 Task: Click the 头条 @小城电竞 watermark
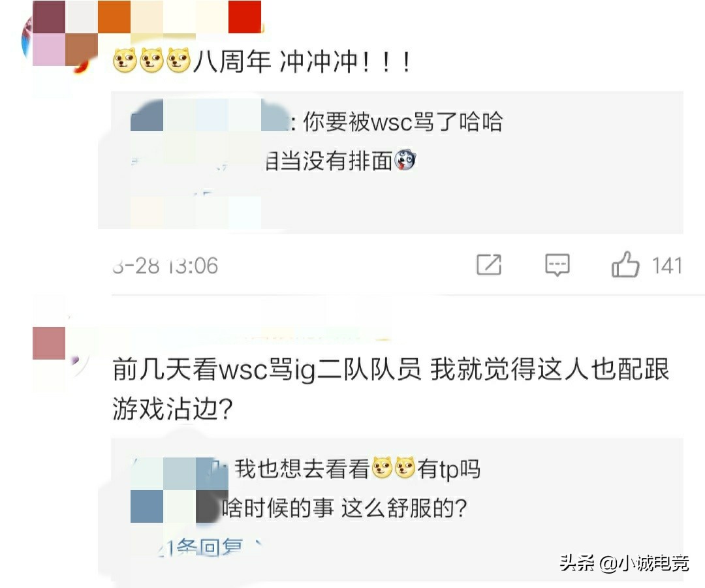(624, 563)
